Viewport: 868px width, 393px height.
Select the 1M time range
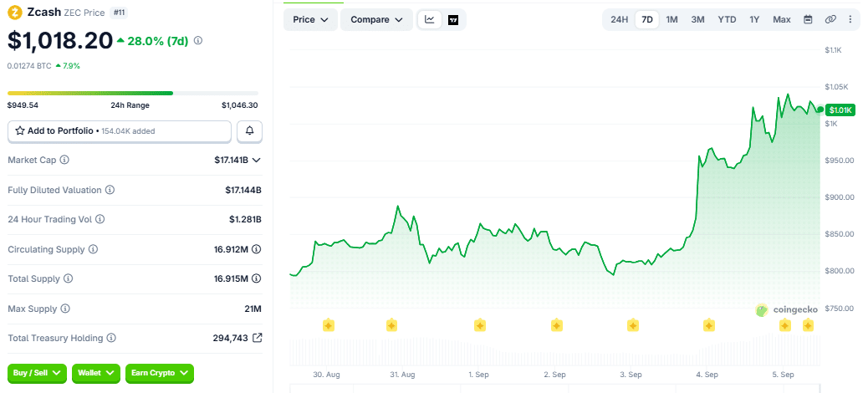671,19
